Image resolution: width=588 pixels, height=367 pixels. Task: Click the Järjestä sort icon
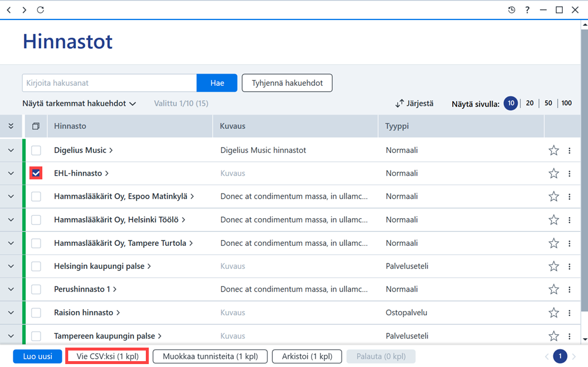click(400, 103)
